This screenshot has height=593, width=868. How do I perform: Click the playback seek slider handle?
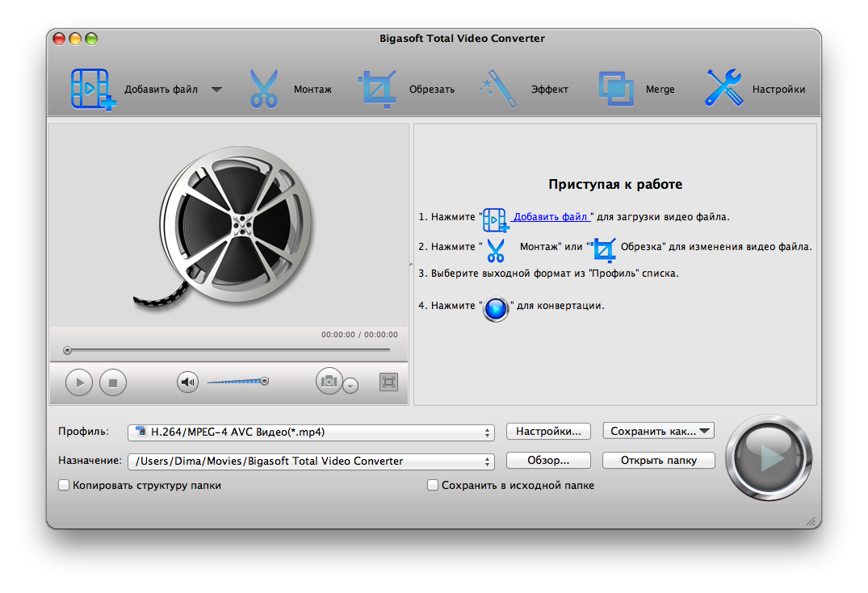tap(68, 350)
